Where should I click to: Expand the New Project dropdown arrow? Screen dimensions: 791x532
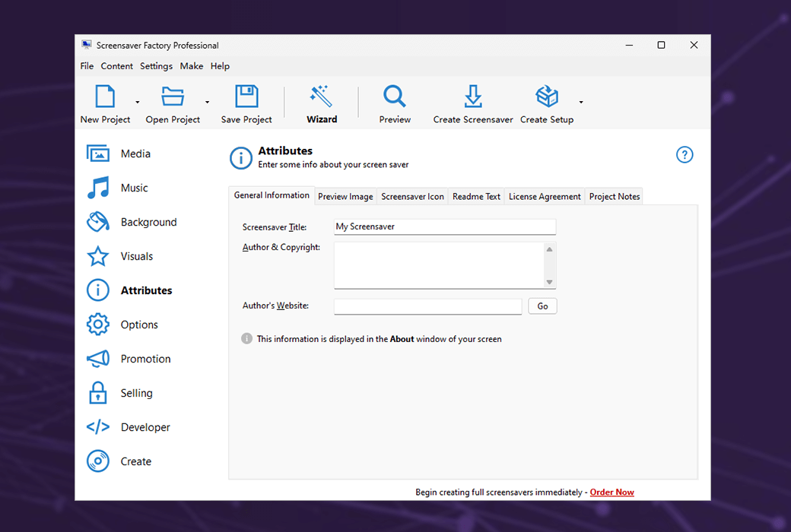(x=137, y=103)
